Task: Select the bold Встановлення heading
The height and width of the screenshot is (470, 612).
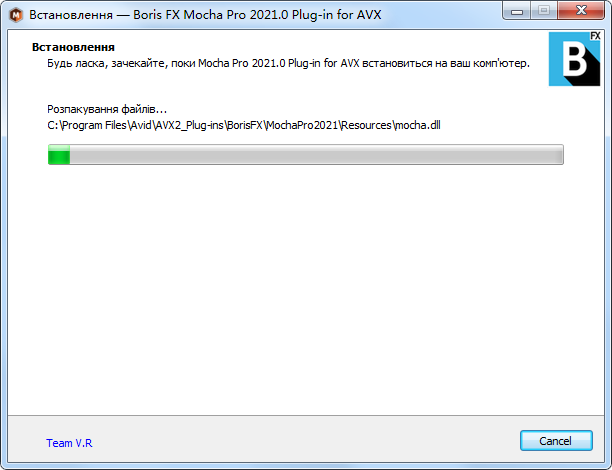Action: tap(73, 47)
